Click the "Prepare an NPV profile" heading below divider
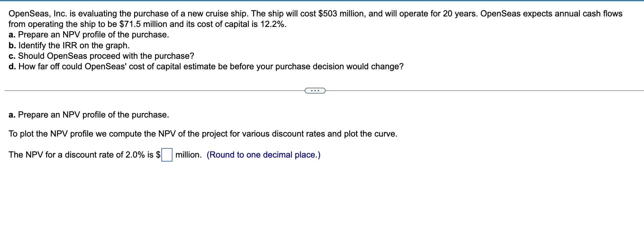644x241 pixels. (93, 115)
